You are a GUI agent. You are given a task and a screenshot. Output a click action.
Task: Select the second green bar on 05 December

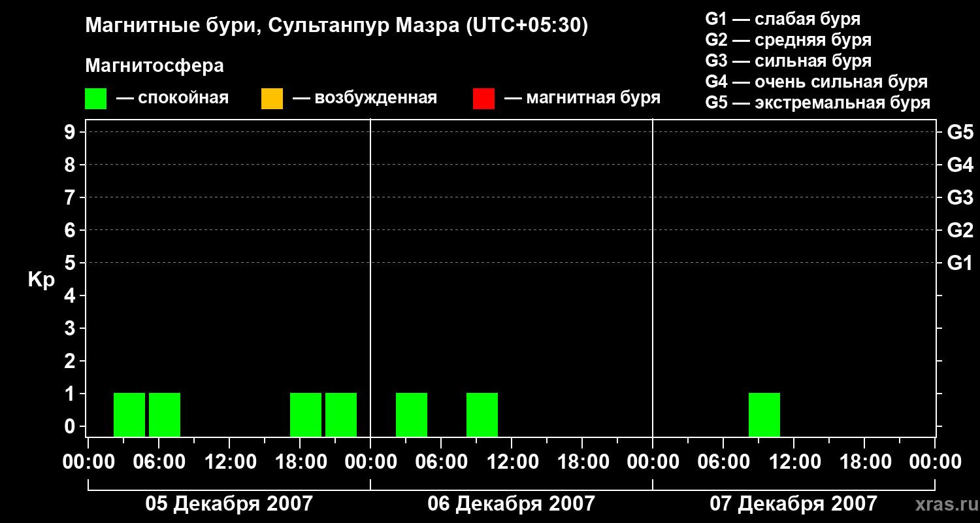click(165, 414)
